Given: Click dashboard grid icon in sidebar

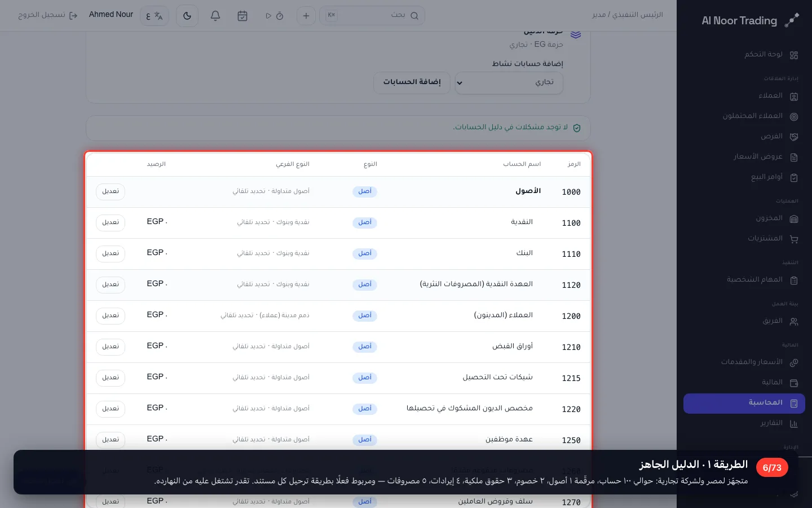Looking at the screenshot, I should [x=794, y=55].
